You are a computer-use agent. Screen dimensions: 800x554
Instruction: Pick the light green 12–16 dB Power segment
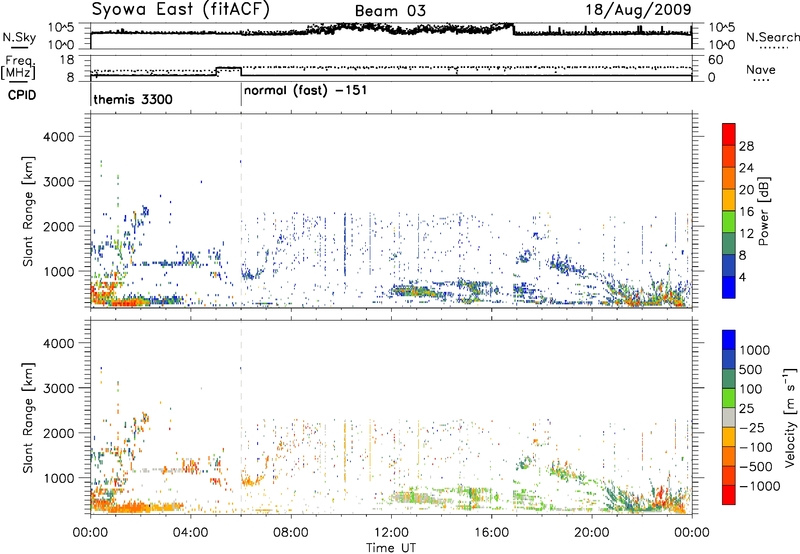[729, 221]
